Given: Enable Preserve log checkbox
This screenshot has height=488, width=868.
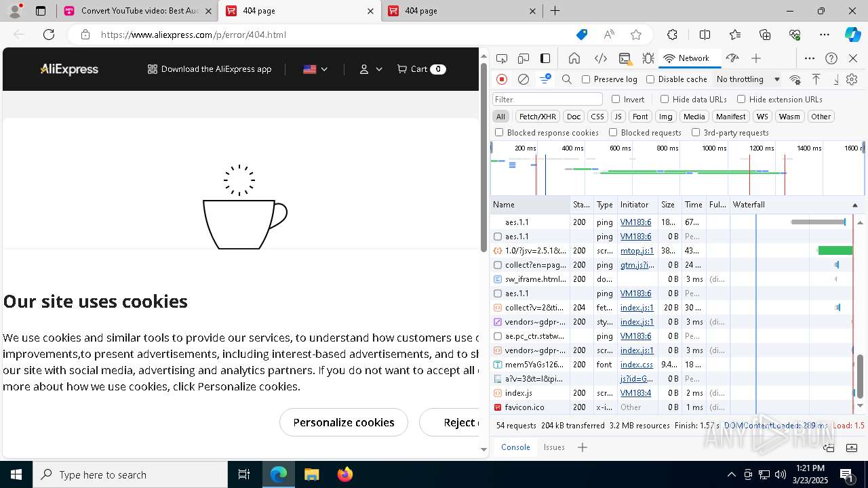Looking at the screenshot, I should click(587, 79).
